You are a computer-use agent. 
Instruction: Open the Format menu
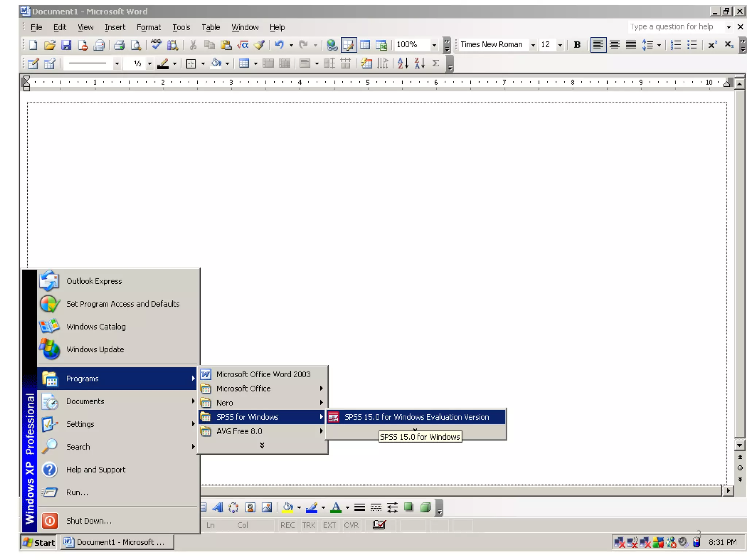(x=148, y=27)
